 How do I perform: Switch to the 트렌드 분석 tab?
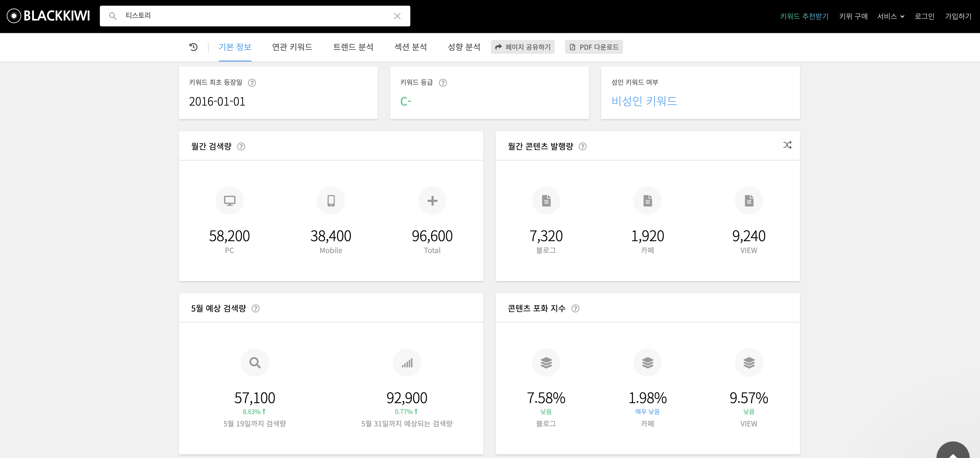click(353, 47)
